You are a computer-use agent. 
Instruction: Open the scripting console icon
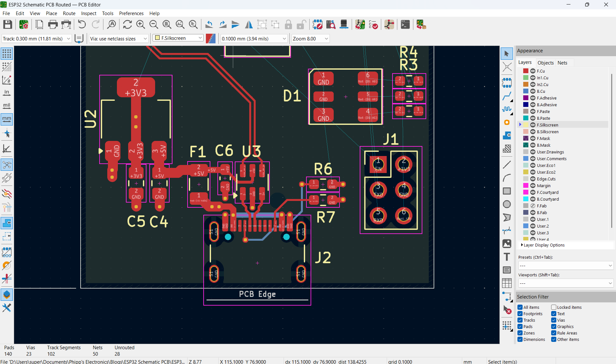[x=405, y=25]
